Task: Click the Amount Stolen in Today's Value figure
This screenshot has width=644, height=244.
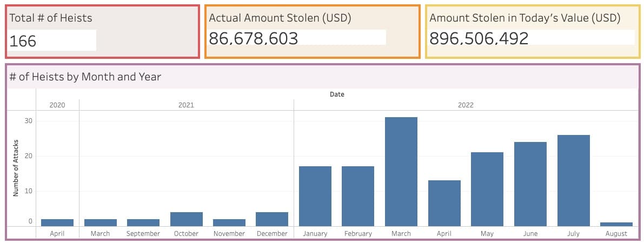Action: click(479, 38)
